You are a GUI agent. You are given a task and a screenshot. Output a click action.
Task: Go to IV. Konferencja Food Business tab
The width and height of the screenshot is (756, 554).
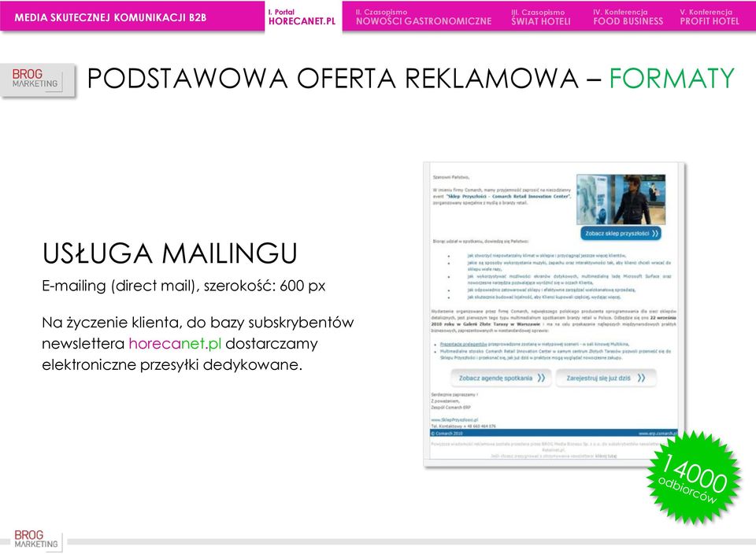628,17
